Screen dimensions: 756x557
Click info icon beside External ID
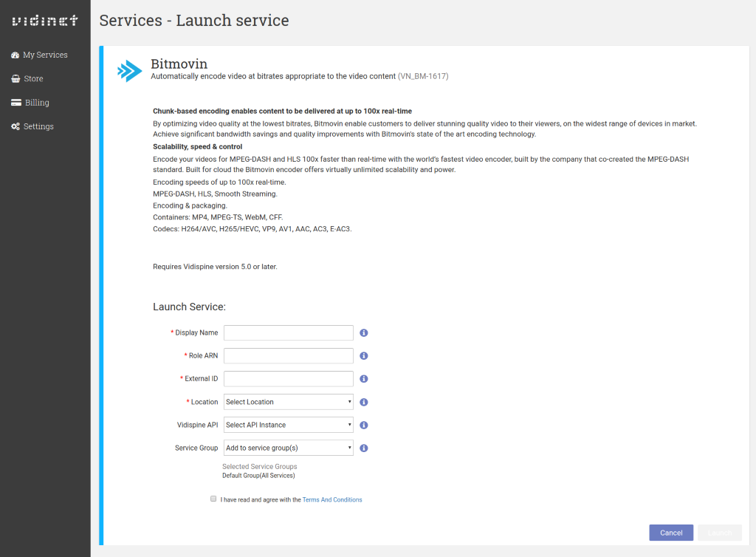point(364,379)
